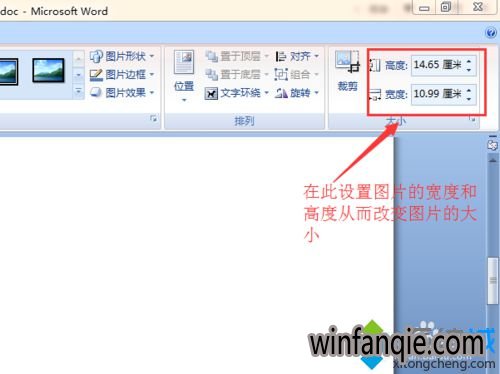The height and width of the screenshot is (374, 500).
Task: Click the 组合 group button
Action: [x=297, y=74]
